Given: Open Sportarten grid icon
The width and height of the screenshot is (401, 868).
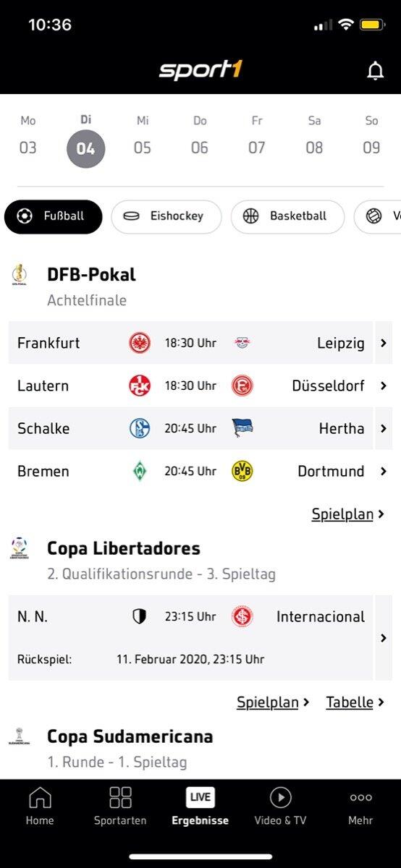Looking at the screenshot, I should click(x=120, y=798).
